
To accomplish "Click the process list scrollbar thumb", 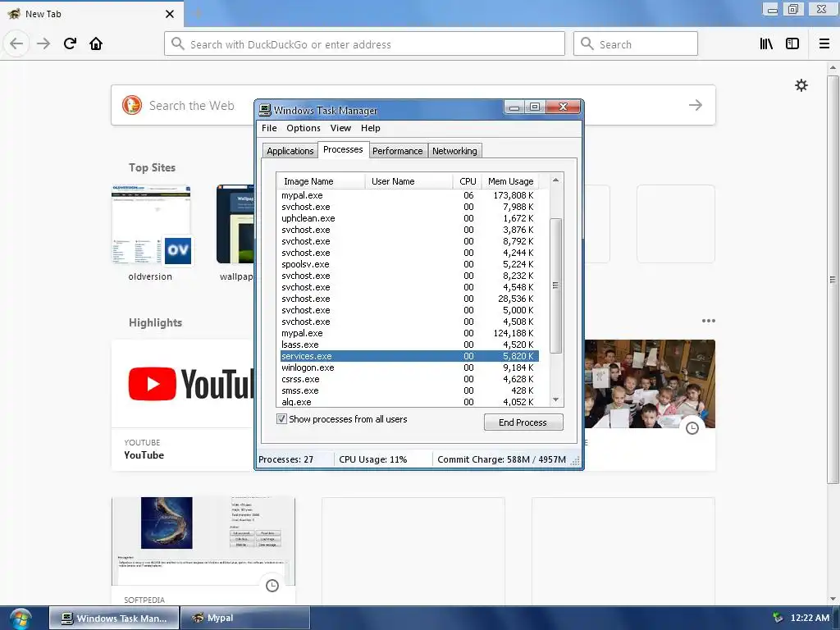I will pos(555,285).
